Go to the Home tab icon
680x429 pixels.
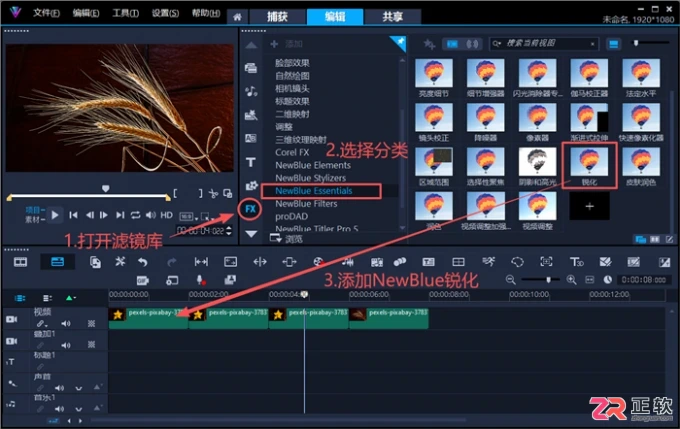click(237, 17)
